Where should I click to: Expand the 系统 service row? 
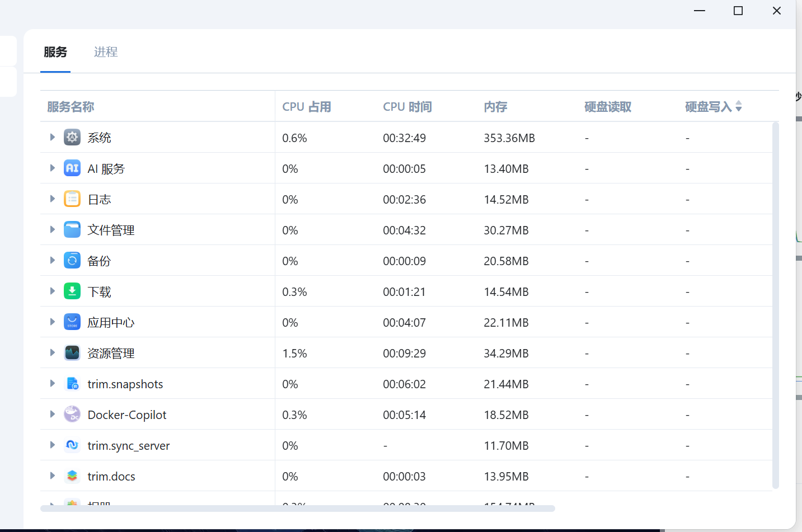pos(52,137)
